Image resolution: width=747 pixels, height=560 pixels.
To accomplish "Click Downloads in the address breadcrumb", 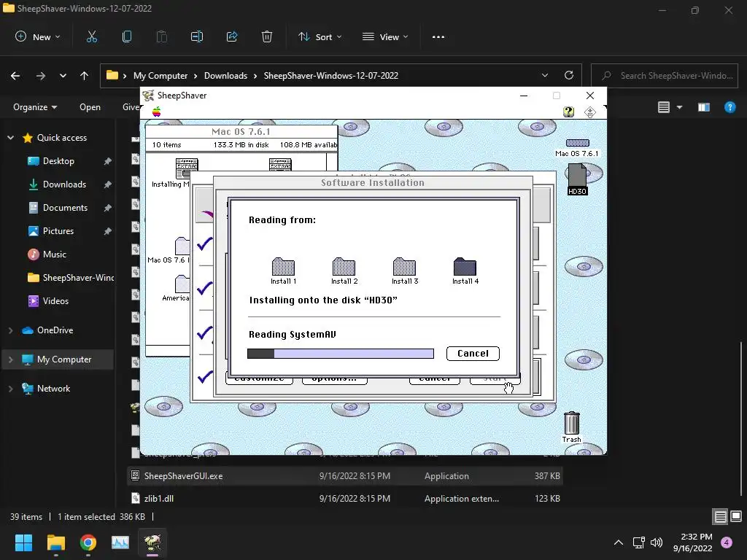I will (226, 75).
